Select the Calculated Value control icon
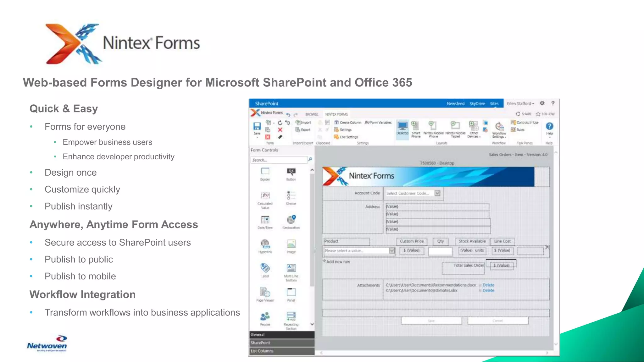The image size is (644, 362). (265, 195)
